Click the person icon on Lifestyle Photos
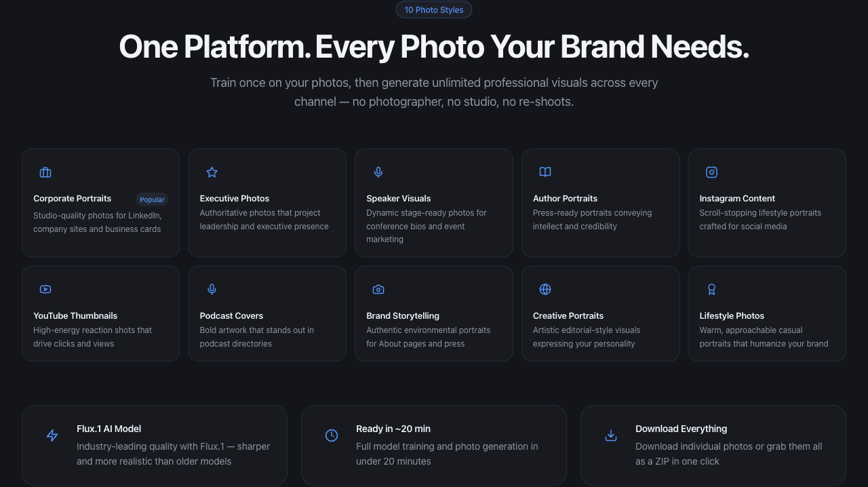 [711, 289]
